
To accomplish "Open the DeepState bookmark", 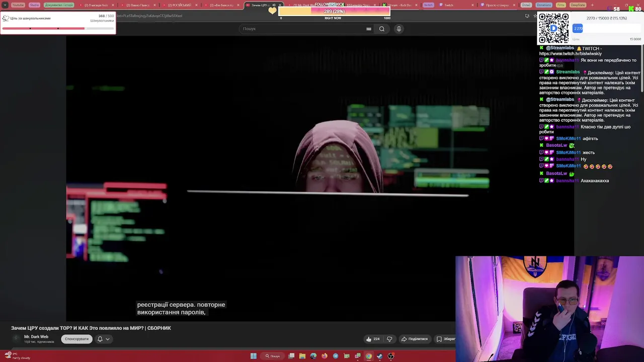I will (x=578, y=5).
